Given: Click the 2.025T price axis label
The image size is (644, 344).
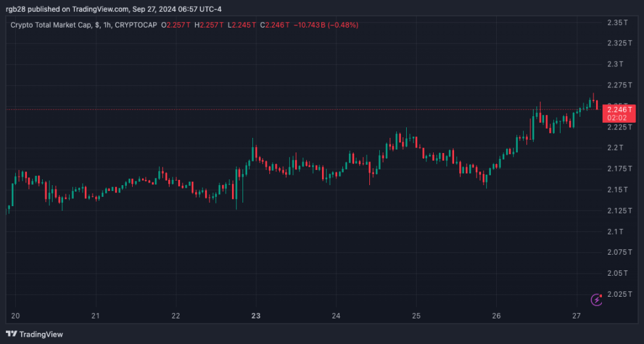Looking at the screenshot, I should pos(620,293).
